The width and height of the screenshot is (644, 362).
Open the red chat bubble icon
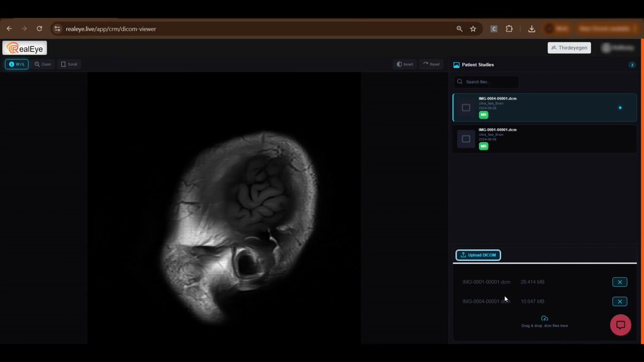point(620,325)
